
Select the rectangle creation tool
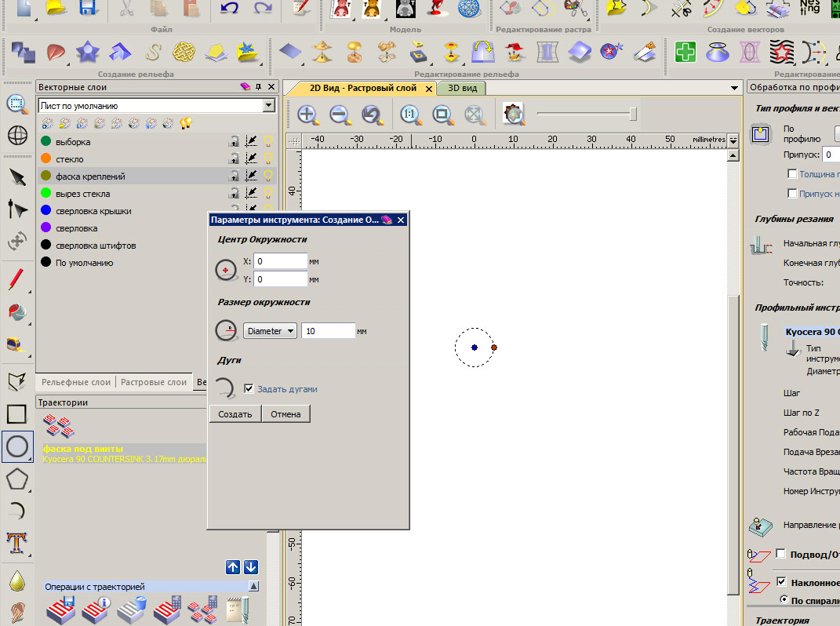(16, 413)
